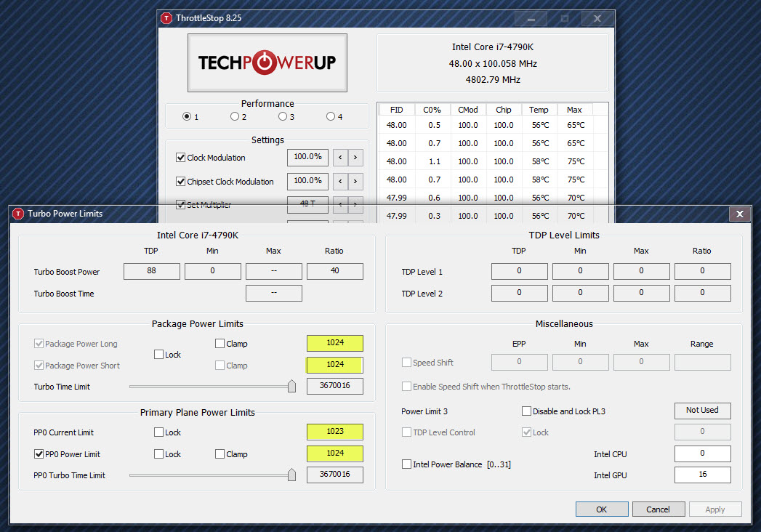Image resolution: width=761 pixels, height=532 pixels.
Task: Click the TDP Level 1 TDP field
Action: (519, 271)
